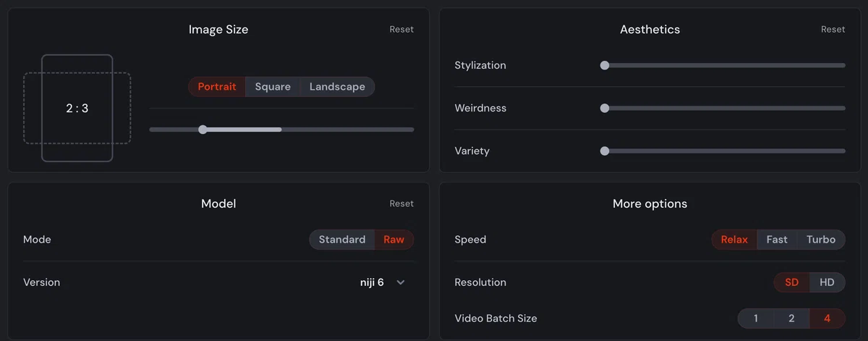Select Landscape image orientation
This screenshot has height=341, width=868.
coord(337,87)
